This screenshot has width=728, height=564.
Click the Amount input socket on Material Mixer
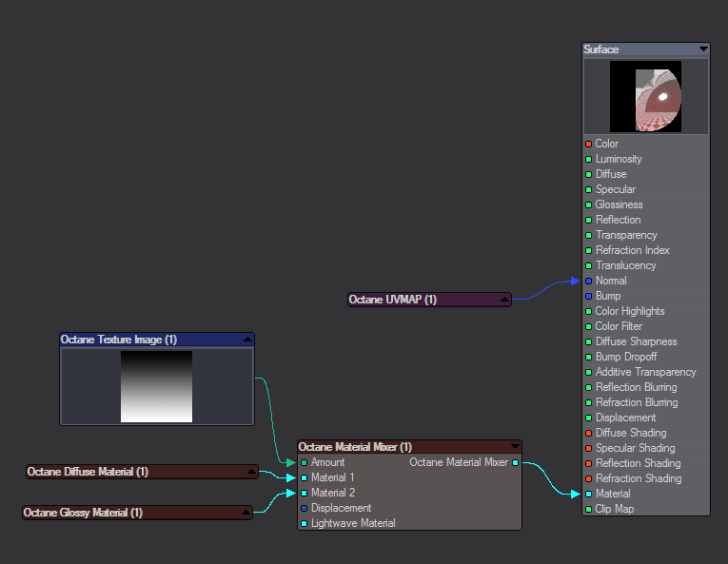(x=305, y=463)
